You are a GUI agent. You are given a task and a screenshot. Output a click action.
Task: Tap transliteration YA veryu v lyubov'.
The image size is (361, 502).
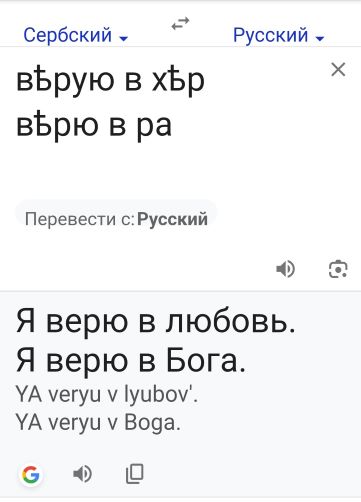click(107, 395)
